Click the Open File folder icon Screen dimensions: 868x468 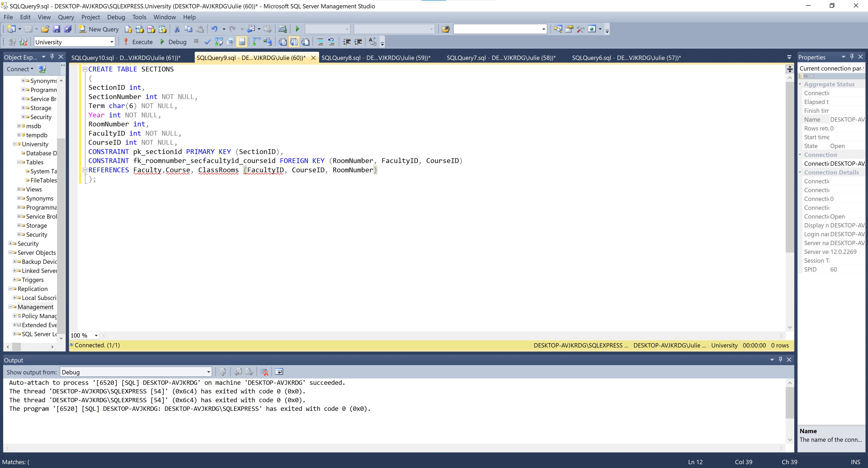45,29
